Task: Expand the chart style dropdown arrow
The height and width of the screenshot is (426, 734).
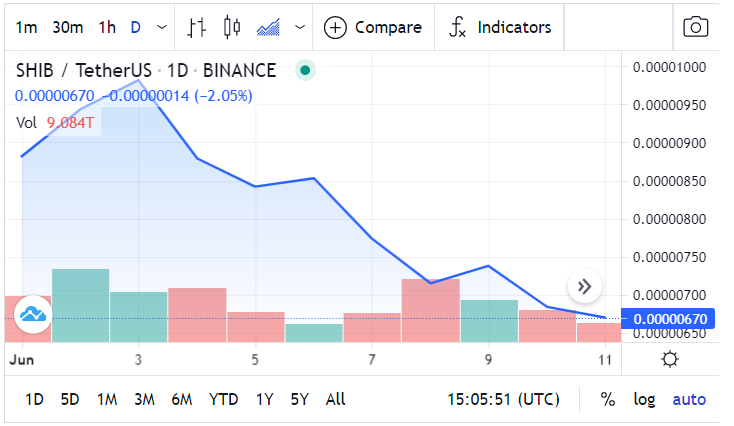Action: pyautogui.click(x=300, y=27)
